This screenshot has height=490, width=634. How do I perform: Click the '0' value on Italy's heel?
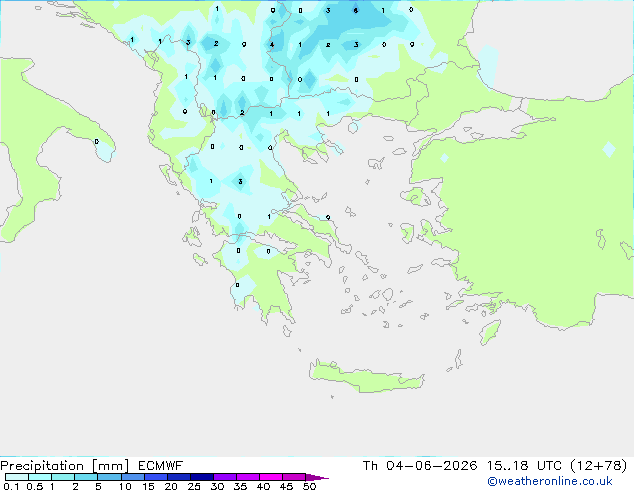tap(96, 142)
